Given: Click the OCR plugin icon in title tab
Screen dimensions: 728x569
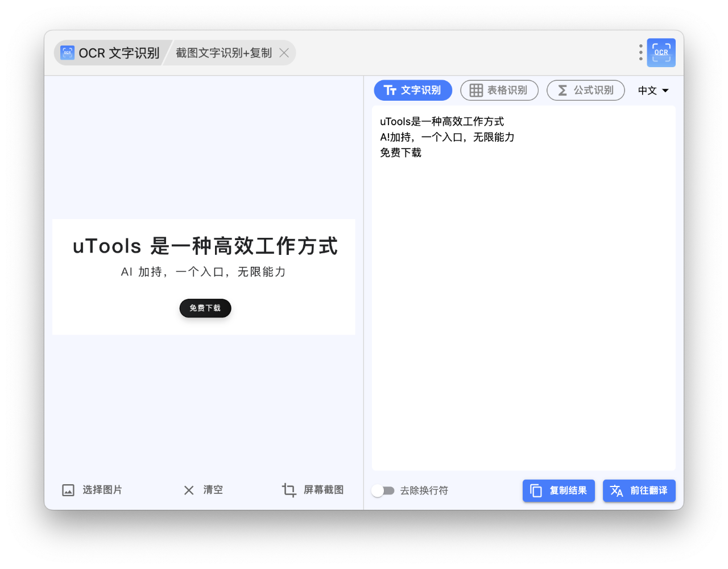Looking at the screenshot, I should (x=67, y=53).
